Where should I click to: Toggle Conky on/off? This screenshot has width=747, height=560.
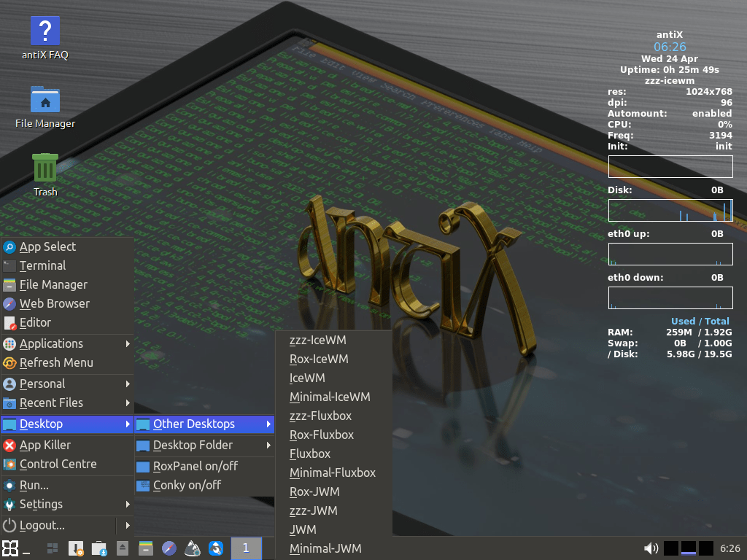point(205,485)
